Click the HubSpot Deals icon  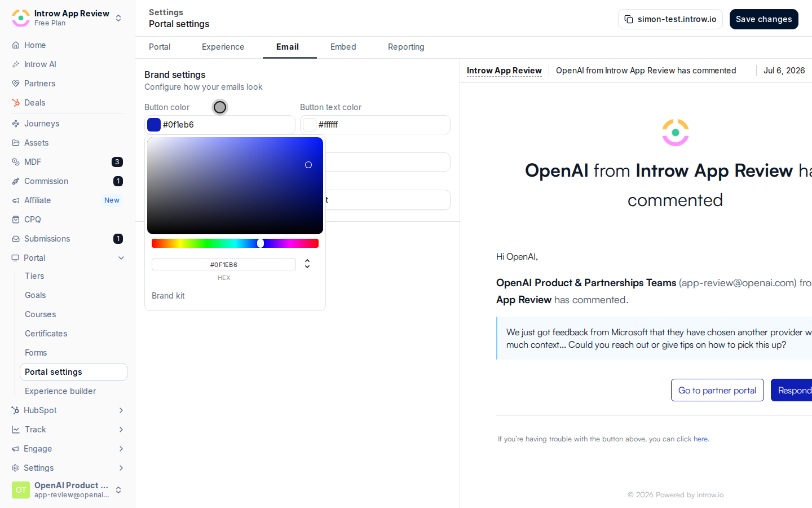[16, 103]
